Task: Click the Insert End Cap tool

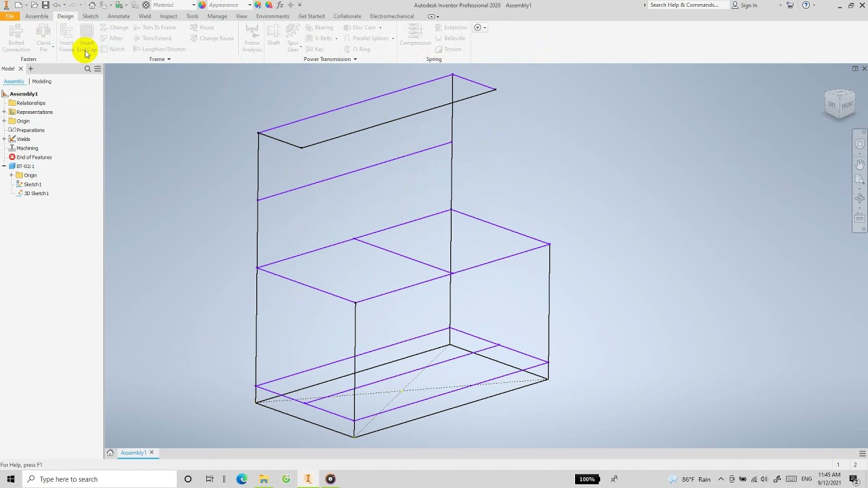Action: pyautogui.click(x=87, y=38)
